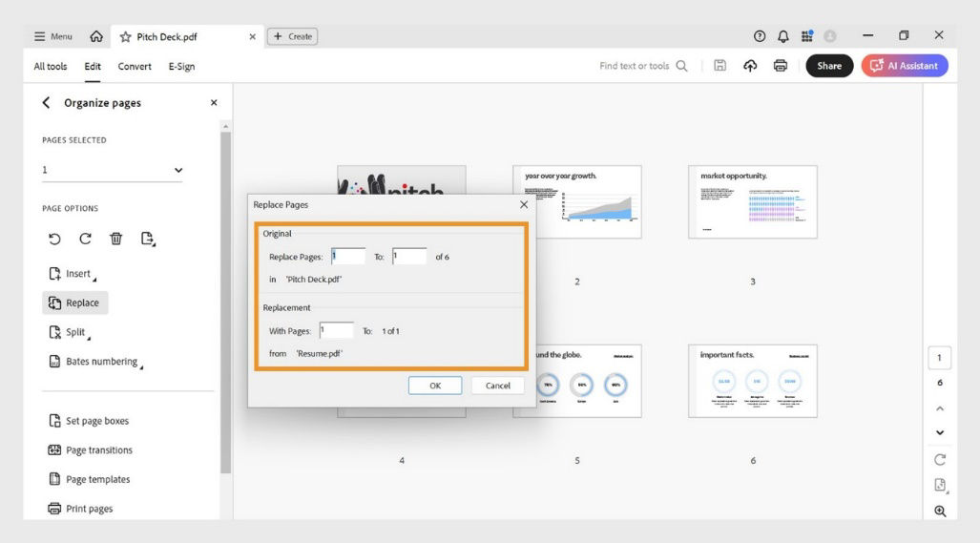Click the current page number box

939,358
